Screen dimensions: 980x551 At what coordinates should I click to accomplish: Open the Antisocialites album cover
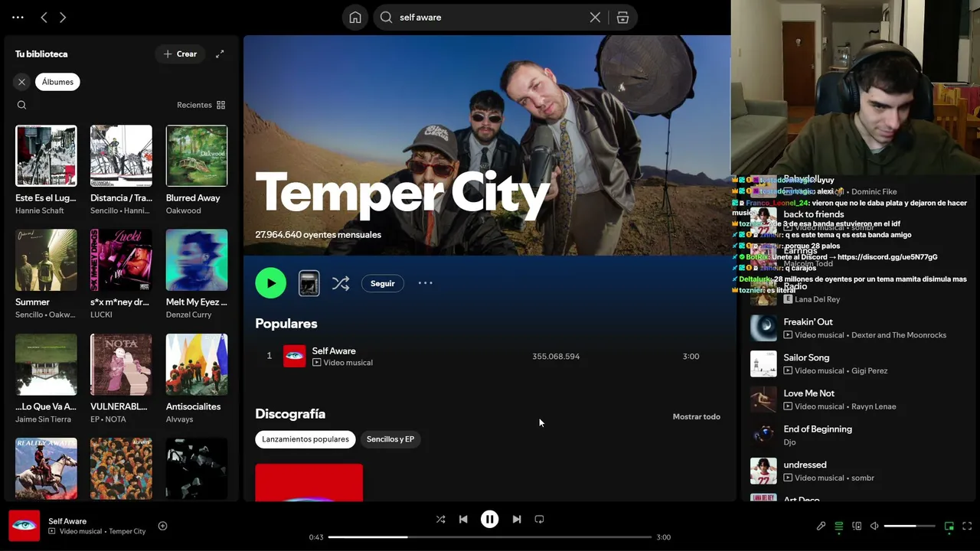coord(197,364)
